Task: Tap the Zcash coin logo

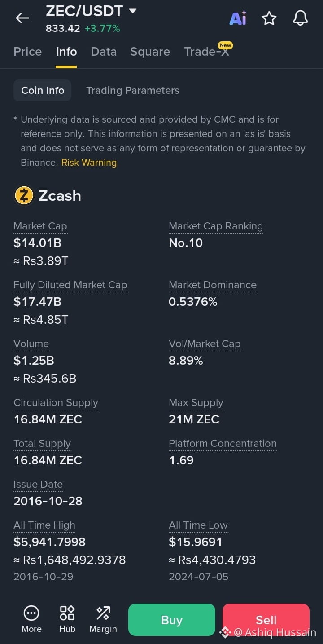Action: coord(24,196)
